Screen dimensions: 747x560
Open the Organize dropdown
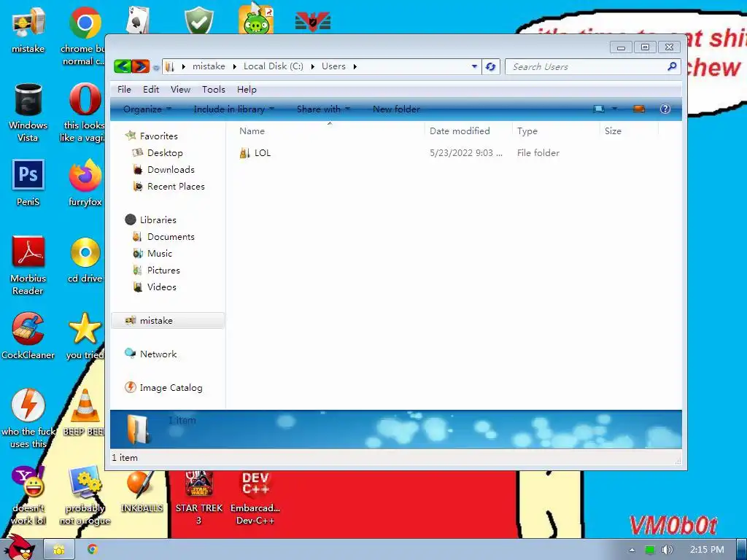[147, 109]
